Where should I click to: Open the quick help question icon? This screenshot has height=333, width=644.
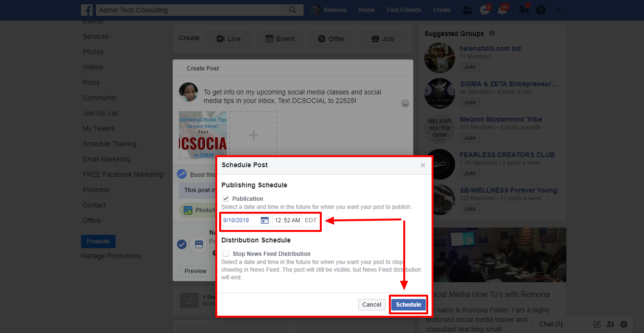pyautogui.click(x=541, y=10)
